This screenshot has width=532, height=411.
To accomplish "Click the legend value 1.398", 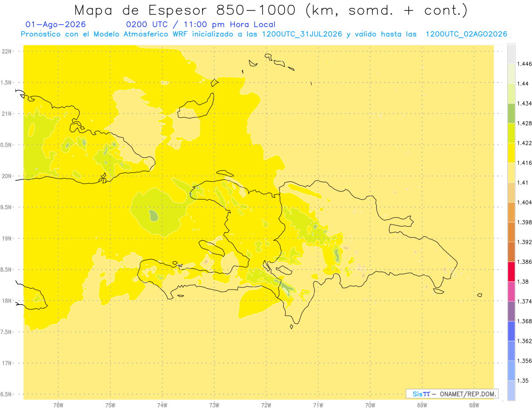I will click(525, 222).
